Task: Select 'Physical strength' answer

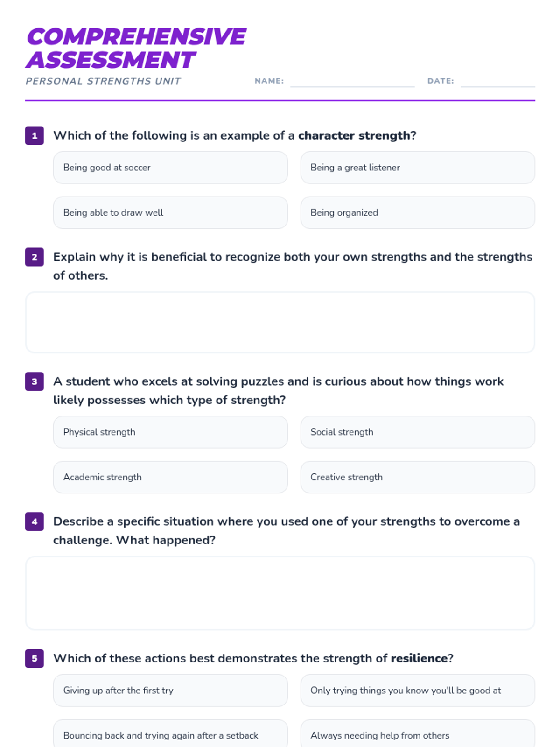Action: coord(170,432)
